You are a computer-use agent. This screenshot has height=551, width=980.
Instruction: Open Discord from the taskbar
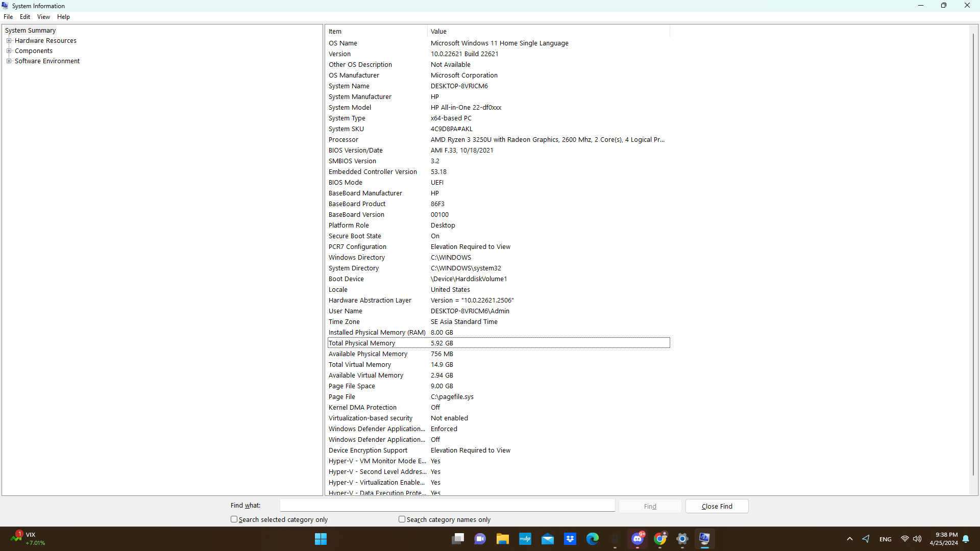coord(638,539)
